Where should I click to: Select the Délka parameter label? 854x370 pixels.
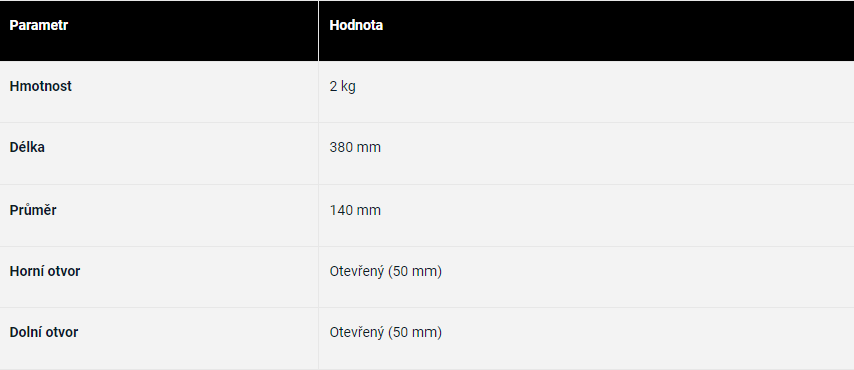point(27,148)
